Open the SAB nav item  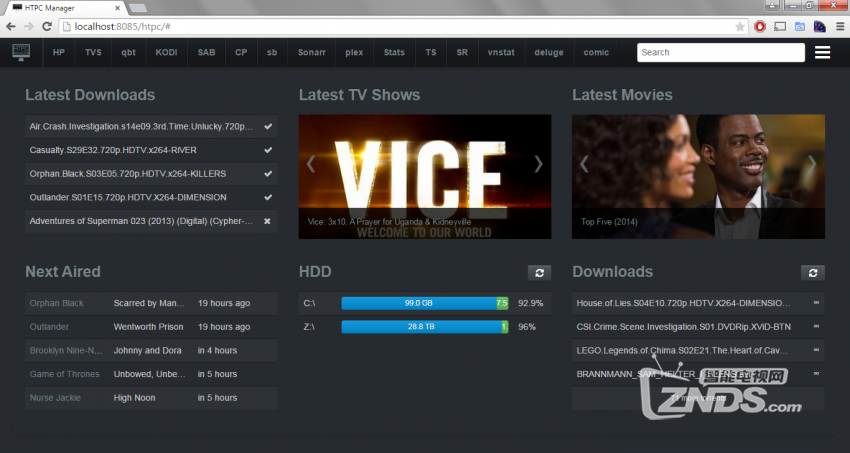[206, 53]
